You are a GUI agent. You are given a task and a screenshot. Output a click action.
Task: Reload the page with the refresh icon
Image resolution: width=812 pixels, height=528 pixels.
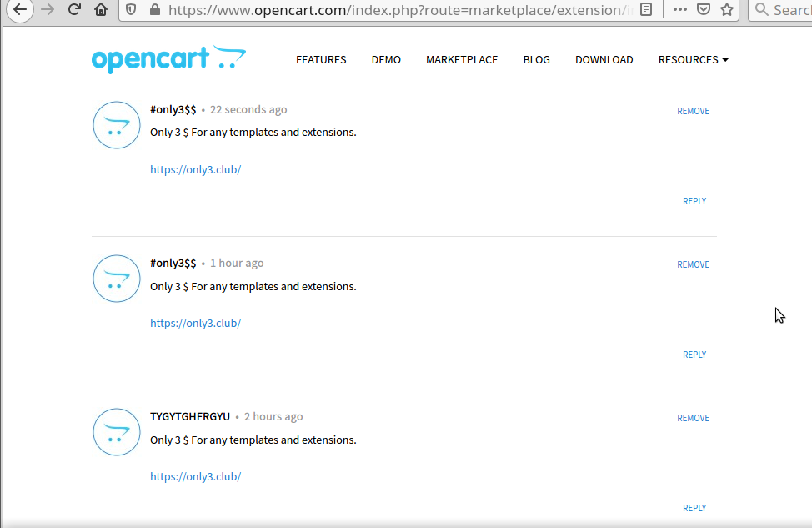click(74, 9)
